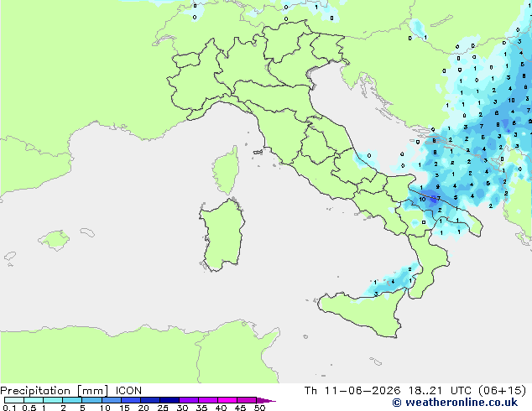Viewport: 532px width, 411px height.
Task: Select the 30–35 mm purple legend swatch
Action: 188,400
